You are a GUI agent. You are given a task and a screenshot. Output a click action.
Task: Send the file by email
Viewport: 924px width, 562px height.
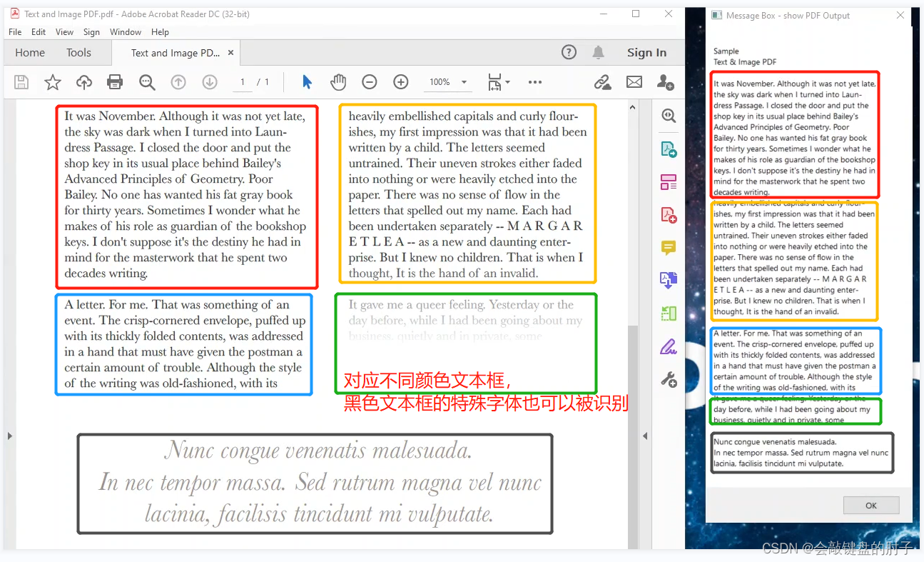click(x=634, y=82)
